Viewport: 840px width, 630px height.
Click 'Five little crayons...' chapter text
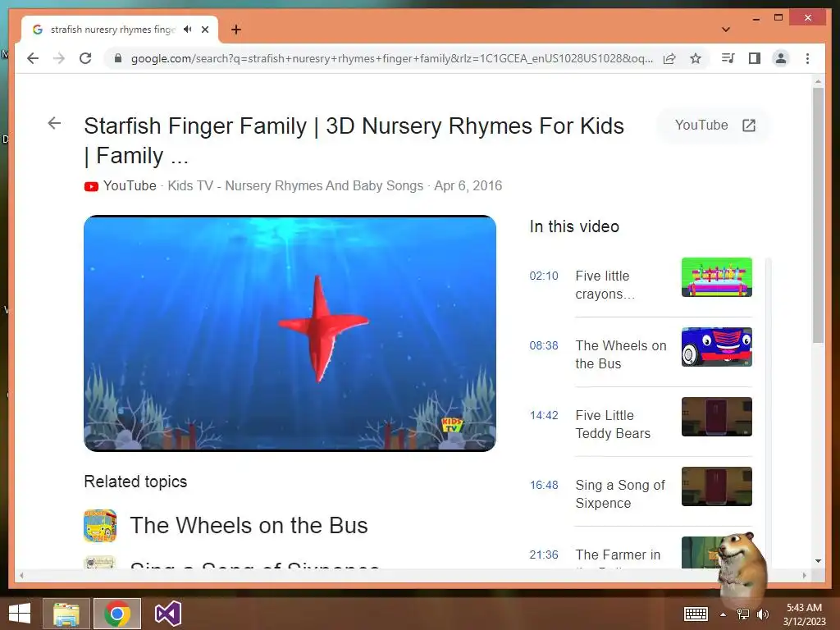605,285
